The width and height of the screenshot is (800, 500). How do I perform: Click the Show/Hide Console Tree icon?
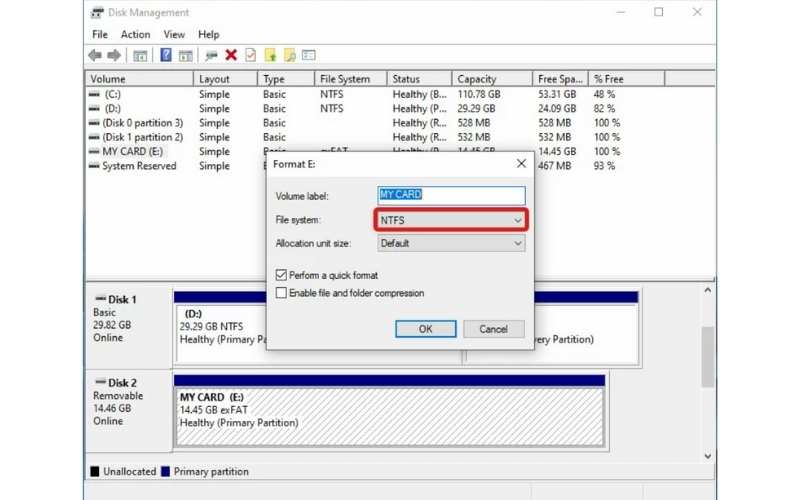click(140, 55)
